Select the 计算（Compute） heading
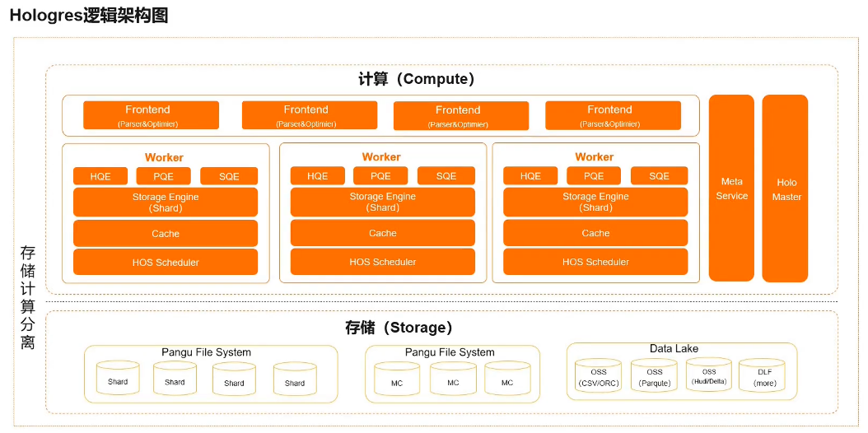 pyautogui.click(x=416, y=79)
